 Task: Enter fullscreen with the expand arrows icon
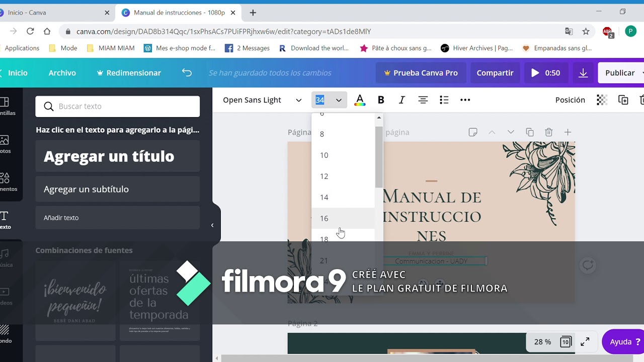click(x=585, y=342)
